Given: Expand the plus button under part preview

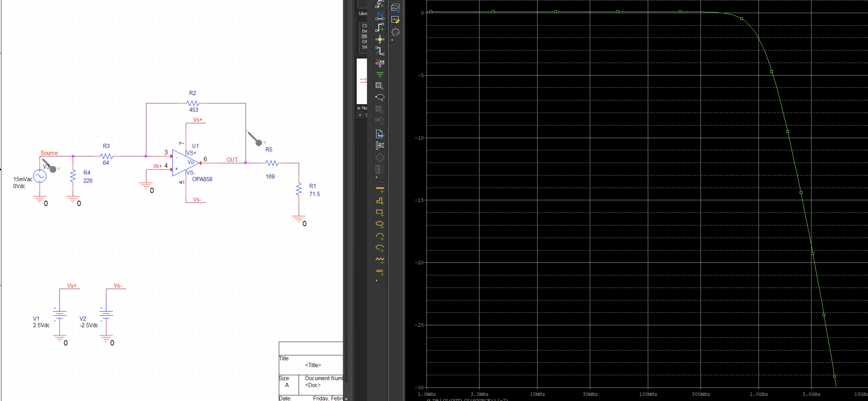Looking at the screenshot, I should tap(360, 115).
